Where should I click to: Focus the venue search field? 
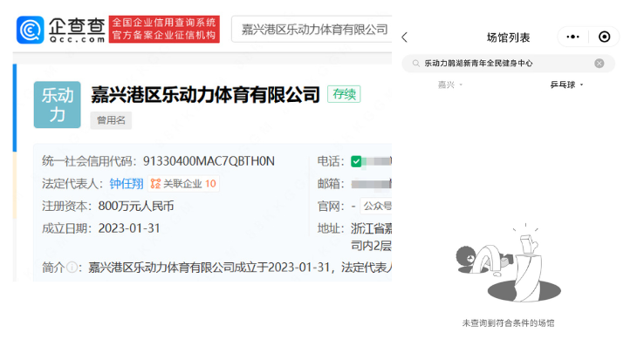click(x=508, y=64)
